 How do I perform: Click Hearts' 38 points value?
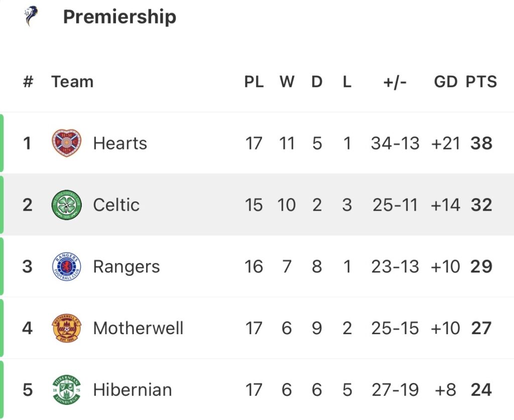click(x=481, y=144)
